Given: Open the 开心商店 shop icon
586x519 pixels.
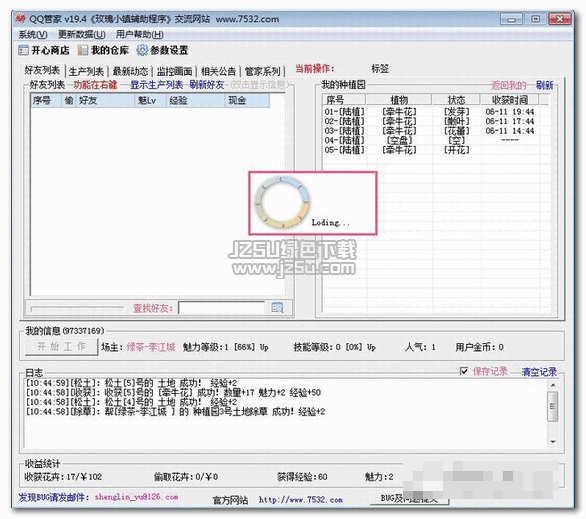Looking at the screenshot, I should click(44, 50).
